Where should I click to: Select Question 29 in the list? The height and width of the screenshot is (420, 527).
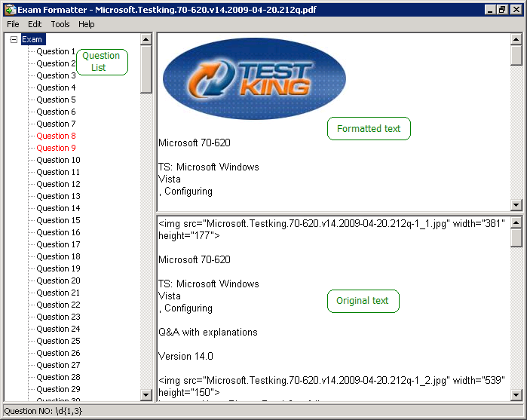(59, 389)
